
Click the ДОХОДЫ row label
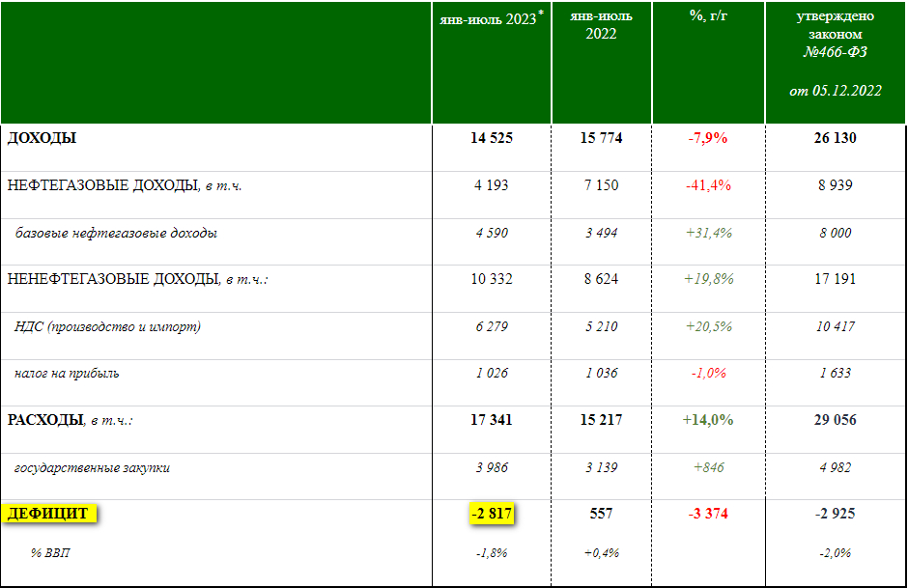click(x=42, y=138)
